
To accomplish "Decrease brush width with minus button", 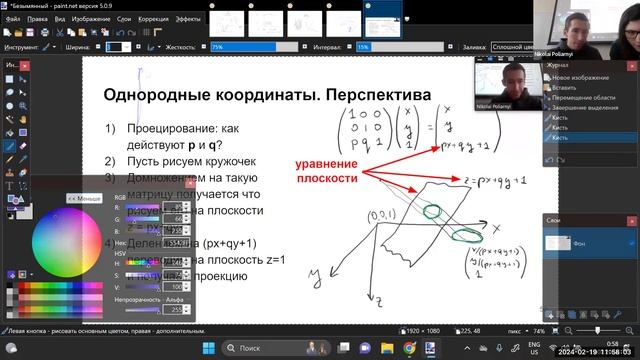I will click(x=98, y=47).
